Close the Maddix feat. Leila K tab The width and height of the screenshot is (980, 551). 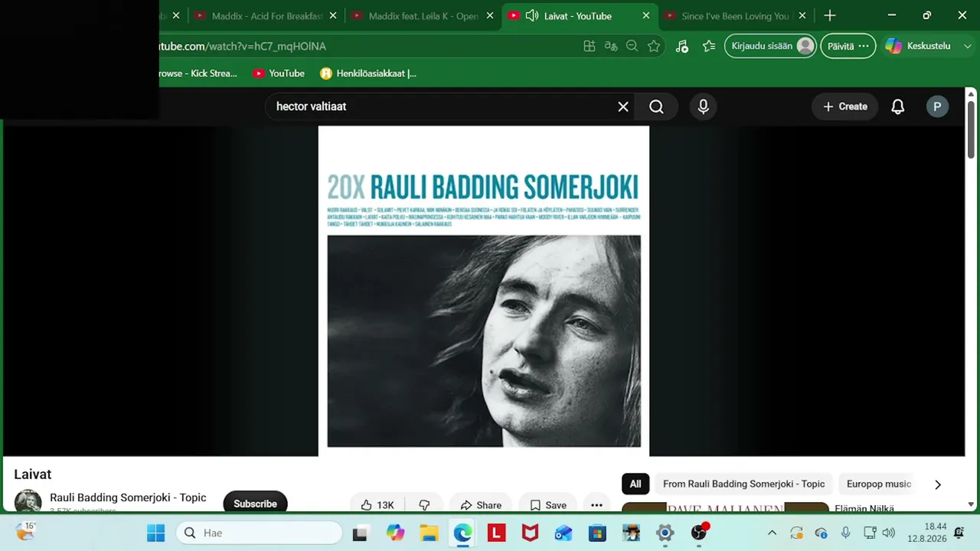click(489, 15)
